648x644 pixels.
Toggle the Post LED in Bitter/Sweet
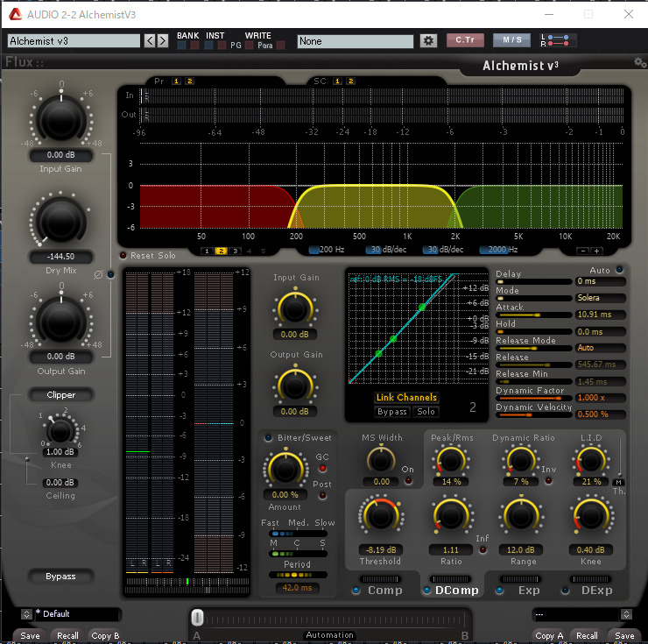coord(322,495)
